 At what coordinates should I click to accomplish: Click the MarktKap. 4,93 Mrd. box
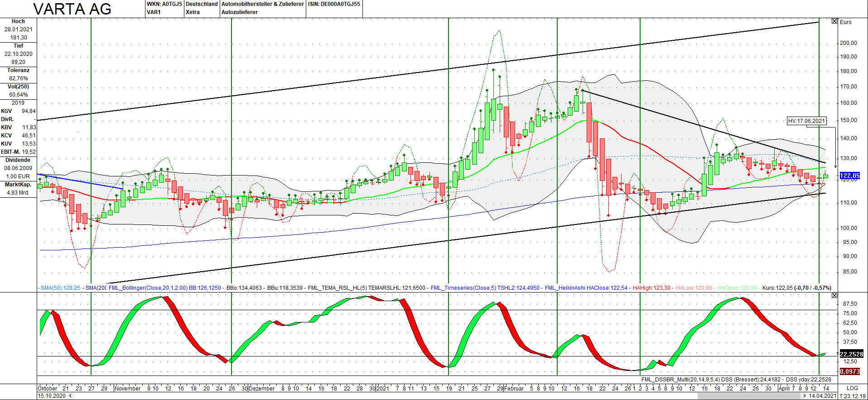coord(19,189)
